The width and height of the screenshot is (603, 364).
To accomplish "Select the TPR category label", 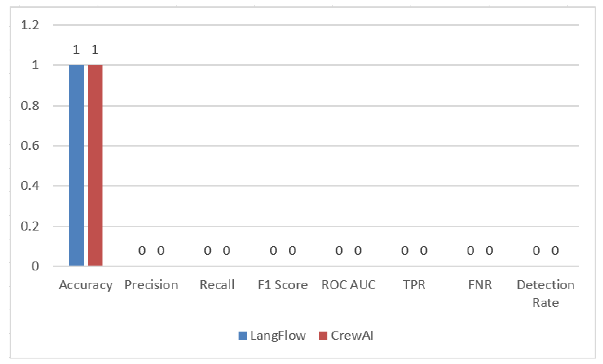I will click(414, 285).
